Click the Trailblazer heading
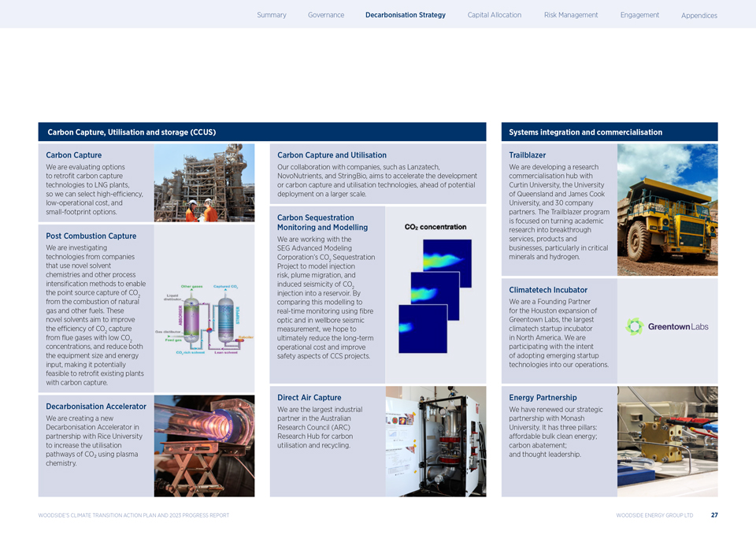This screenshot has width=756, height=535. coord(527,155)
